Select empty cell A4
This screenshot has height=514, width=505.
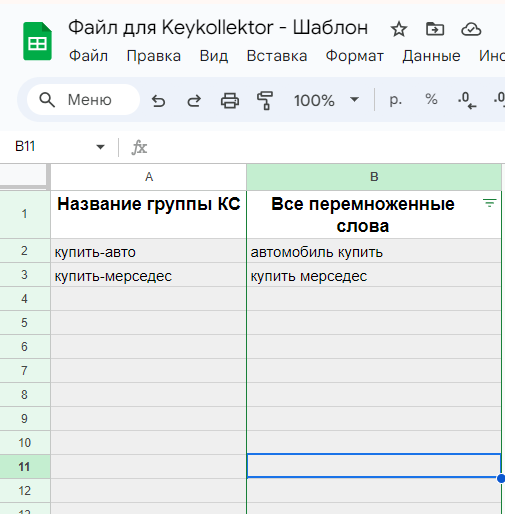point(149,299)
